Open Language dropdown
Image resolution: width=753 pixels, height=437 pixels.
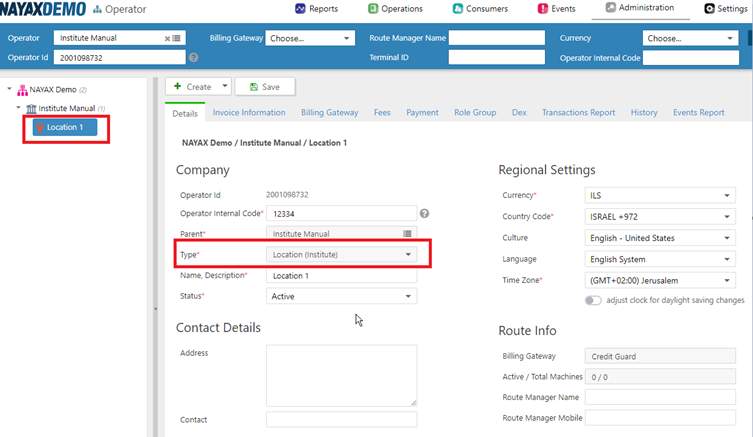tap(660, 259)
